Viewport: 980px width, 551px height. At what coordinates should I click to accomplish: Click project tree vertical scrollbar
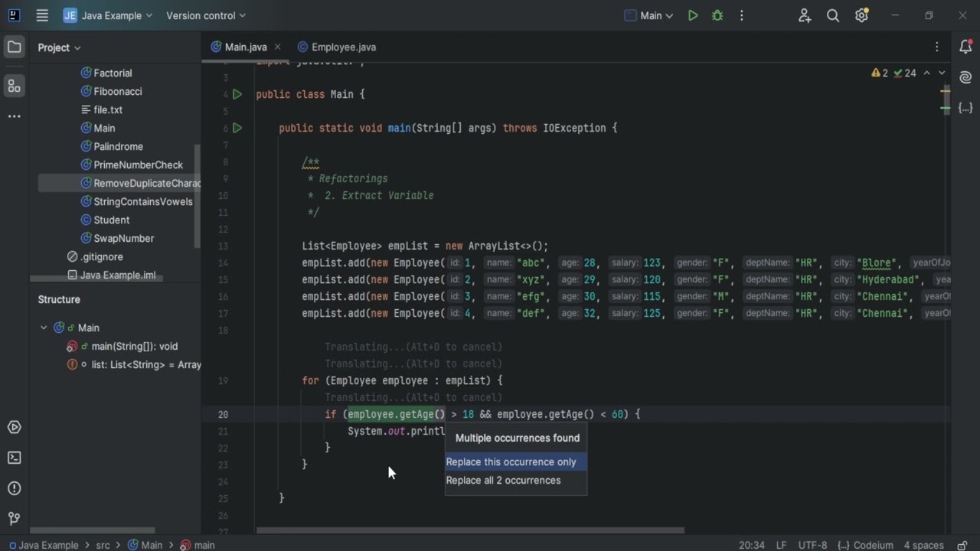click(x=197, y=196)
